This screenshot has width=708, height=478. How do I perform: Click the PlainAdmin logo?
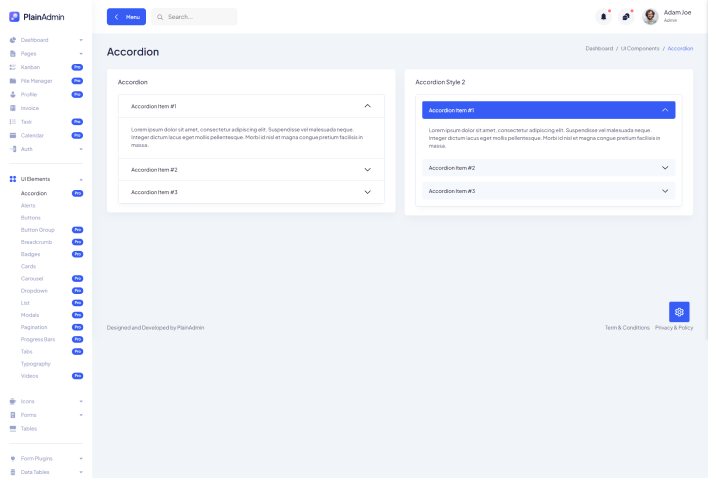37,16
